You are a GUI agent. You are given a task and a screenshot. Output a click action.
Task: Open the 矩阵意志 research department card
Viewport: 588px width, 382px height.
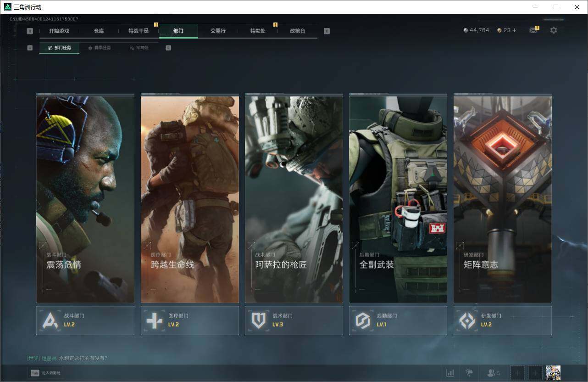pos(502,198)
